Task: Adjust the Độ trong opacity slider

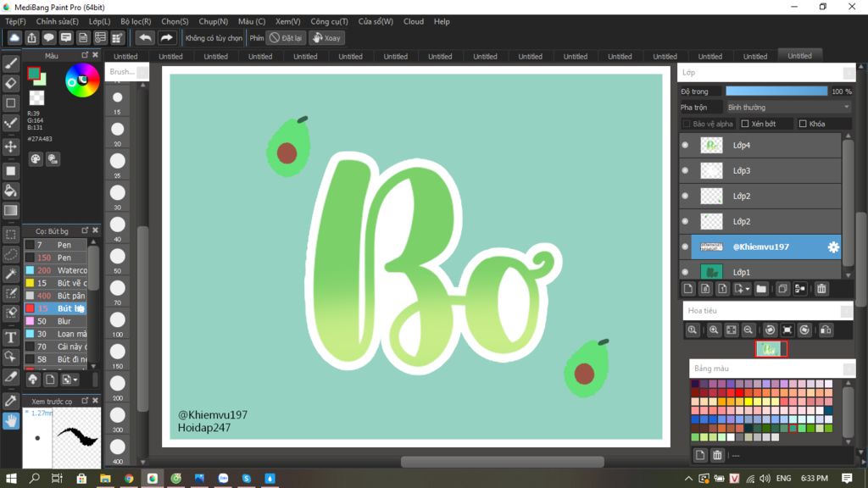Action: [776, 91]
